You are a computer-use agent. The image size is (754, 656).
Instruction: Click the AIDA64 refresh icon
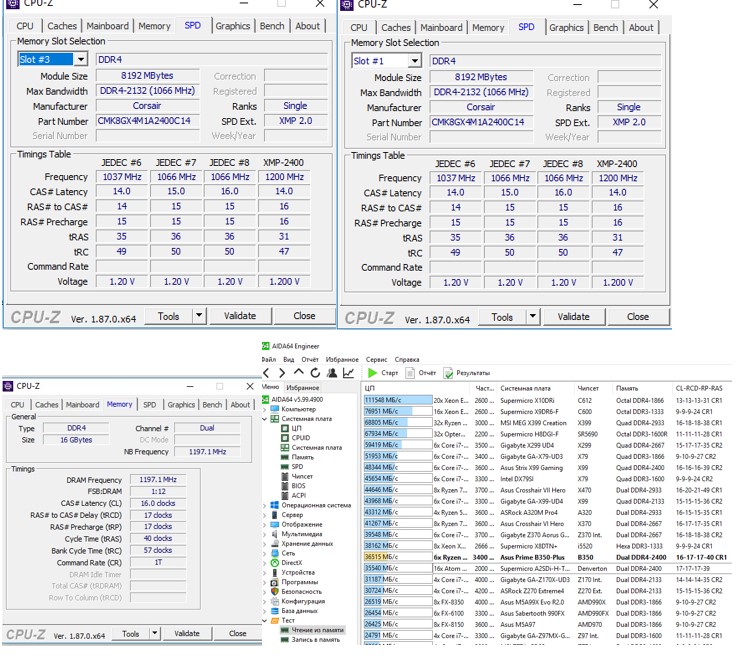(313, 373)
